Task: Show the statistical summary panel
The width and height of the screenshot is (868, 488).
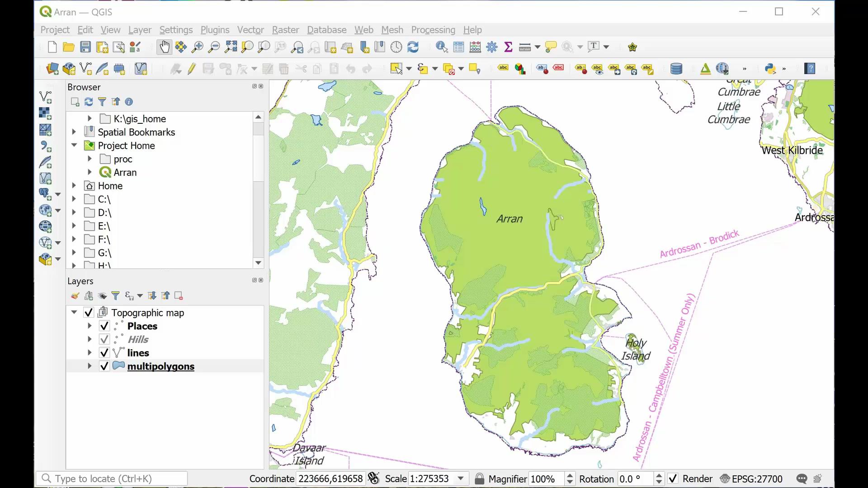Action: coord(508,47)
